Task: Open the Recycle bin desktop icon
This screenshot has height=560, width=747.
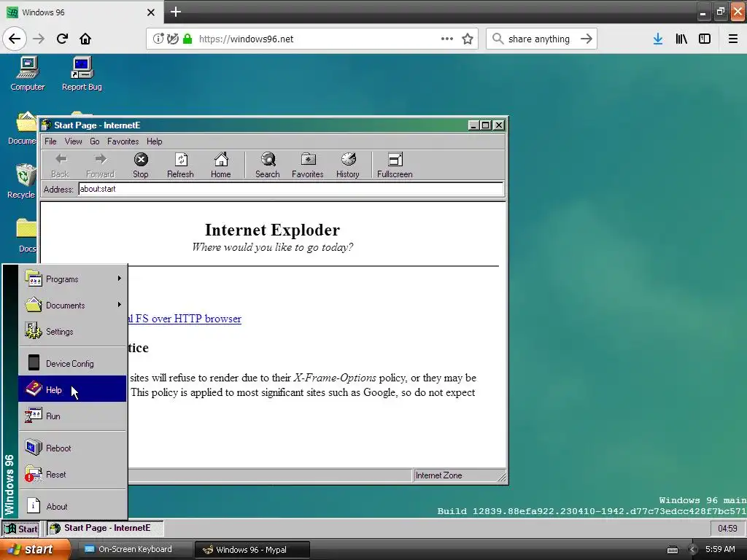Action: [x=21, y=181]
